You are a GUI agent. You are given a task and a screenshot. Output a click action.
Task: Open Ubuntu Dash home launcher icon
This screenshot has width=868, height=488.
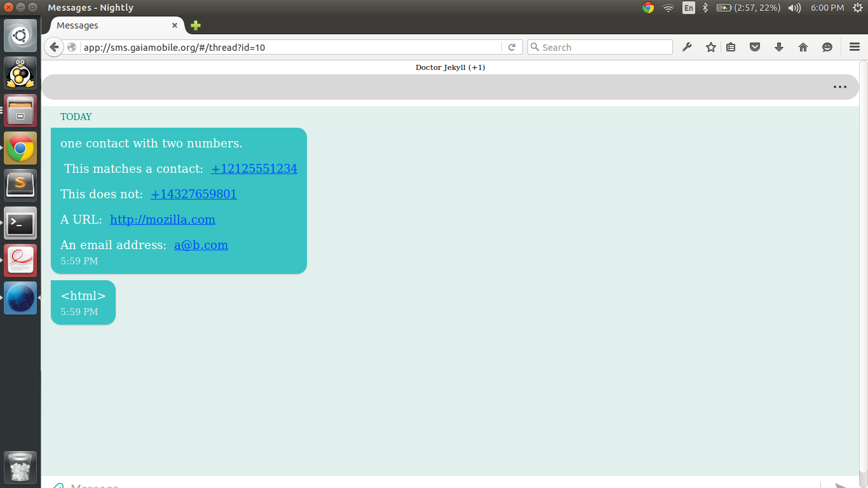click(20, 36)
